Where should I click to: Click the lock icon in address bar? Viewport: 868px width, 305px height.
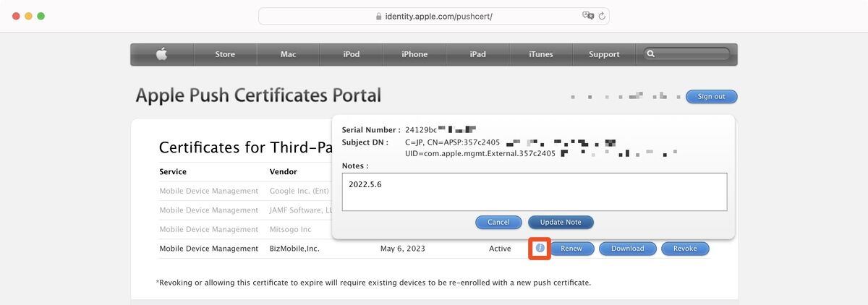coord(378,17)
